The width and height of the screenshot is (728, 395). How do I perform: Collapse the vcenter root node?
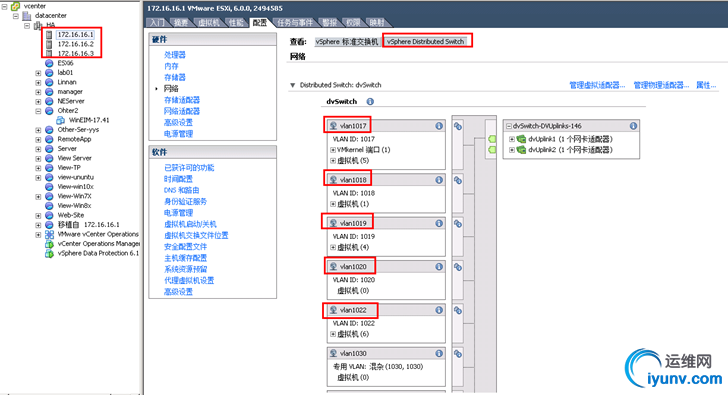point(5,6)
